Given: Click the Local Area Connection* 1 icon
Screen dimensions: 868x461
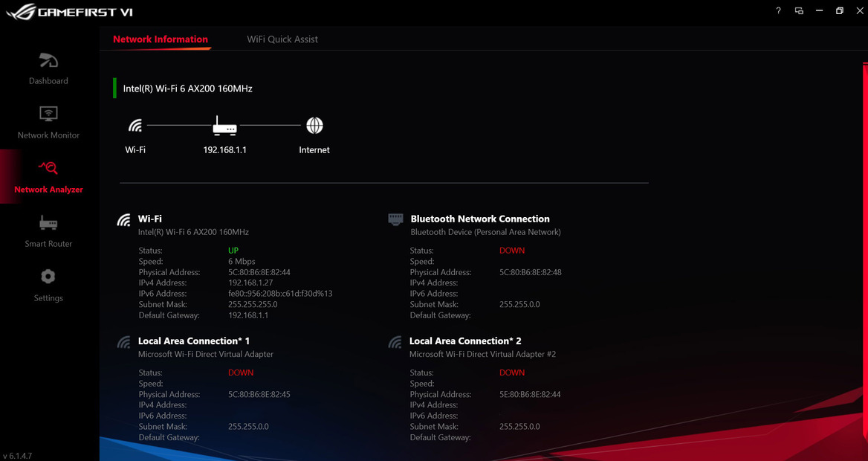Looking at the screenshot, I should (x=124, y=342).
